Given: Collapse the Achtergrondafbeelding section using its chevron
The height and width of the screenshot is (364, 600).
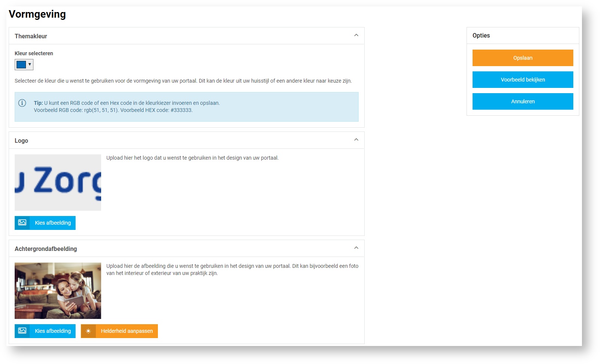Looking at the screenshot, I should point(356,248).
